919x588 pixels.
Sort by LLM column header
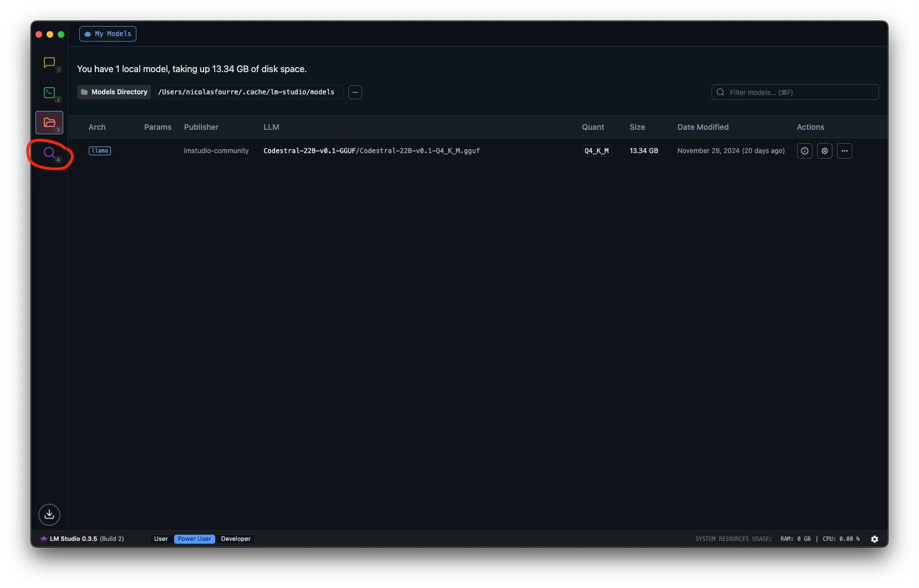click(x=271, y=127)
